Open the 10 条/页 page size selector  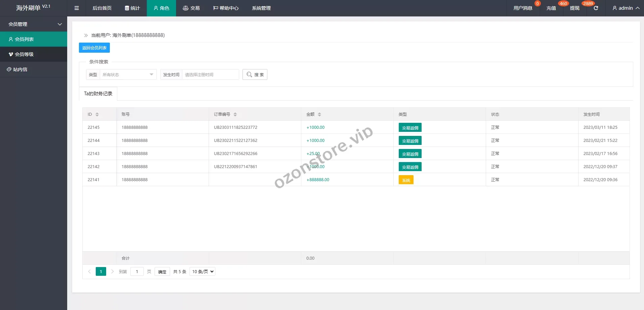(202, 271)
